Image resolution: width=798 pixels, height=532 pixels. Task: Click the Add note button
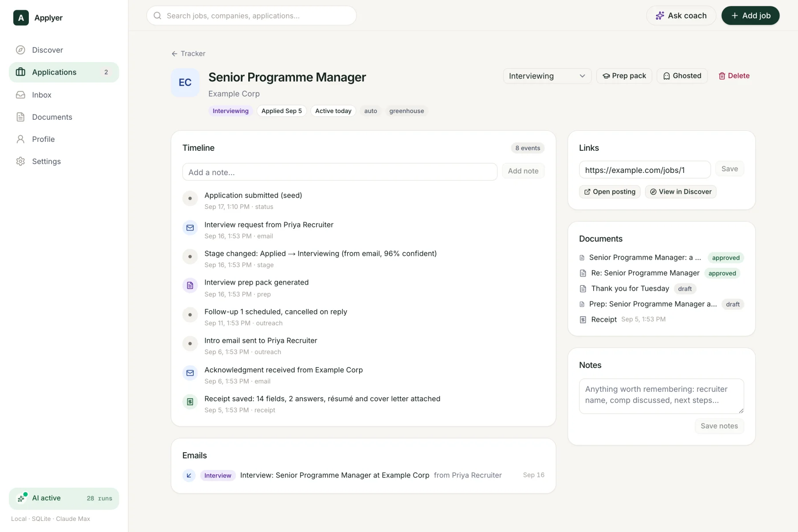click(x=523, y=171)
